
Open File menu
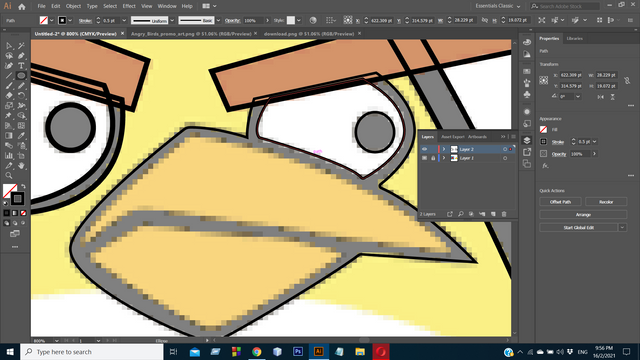coord(42,6)
